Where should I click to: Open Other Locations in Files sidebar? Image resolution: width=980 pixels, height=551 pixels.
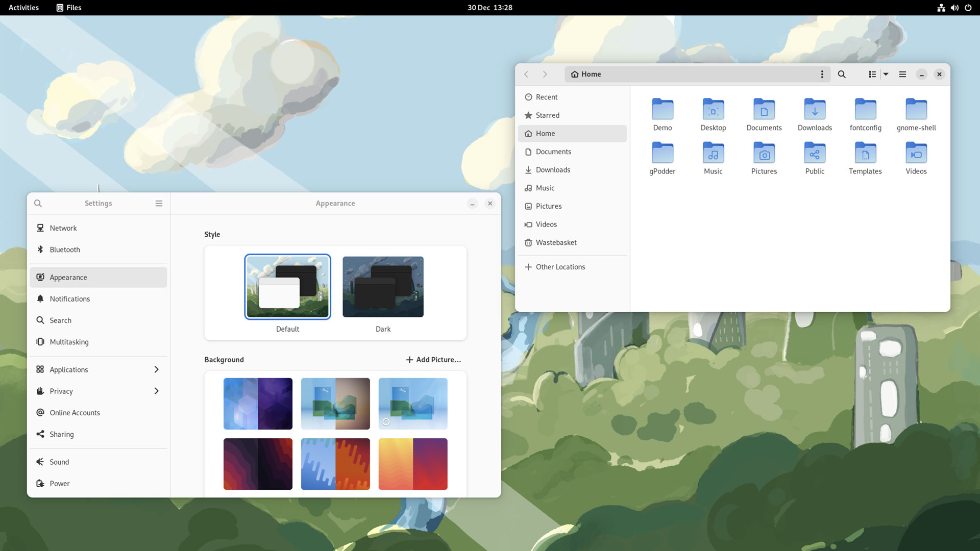tap(560, 267)
